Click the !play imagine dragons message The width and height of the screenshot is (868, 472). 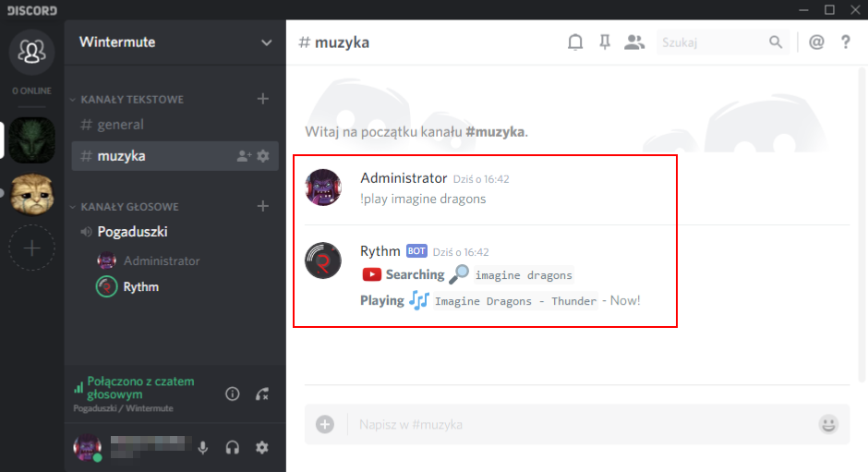pyautogui.click(x=423, y=199)
